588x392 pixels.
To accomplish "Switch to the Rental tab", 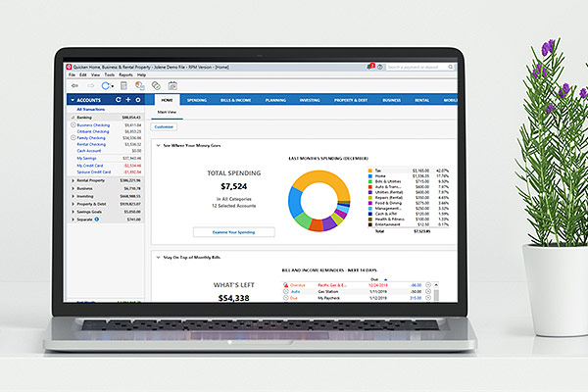I will click(x=421, y=100).
